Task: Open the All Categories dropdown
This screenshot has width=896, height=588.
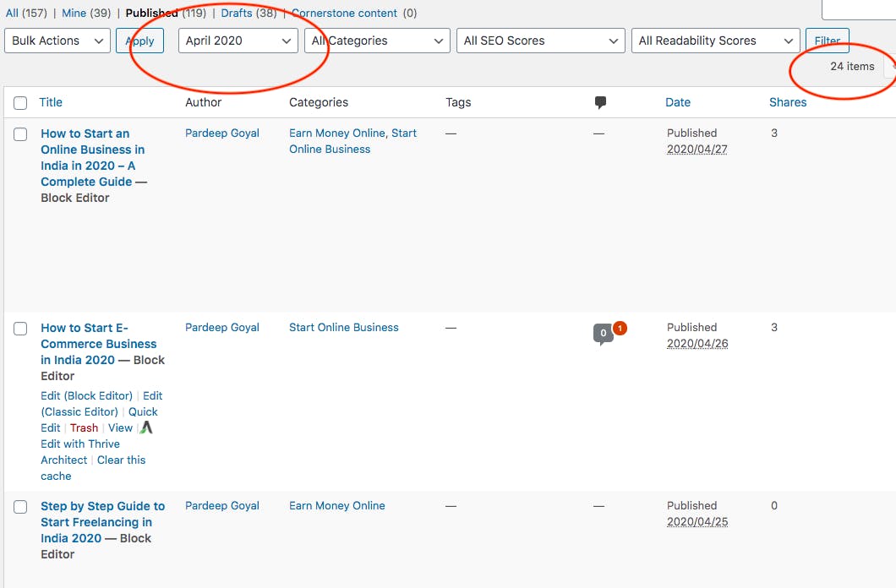Action: click(x=377, y=41)
